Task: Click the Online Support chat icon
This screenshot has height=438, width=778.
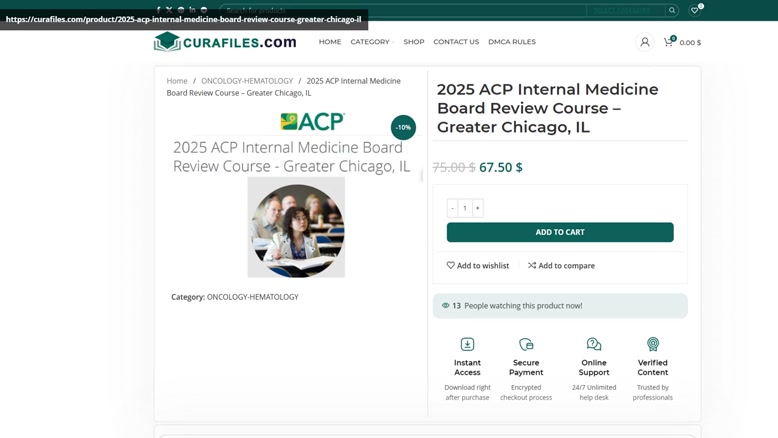Action: pos(594,344)
